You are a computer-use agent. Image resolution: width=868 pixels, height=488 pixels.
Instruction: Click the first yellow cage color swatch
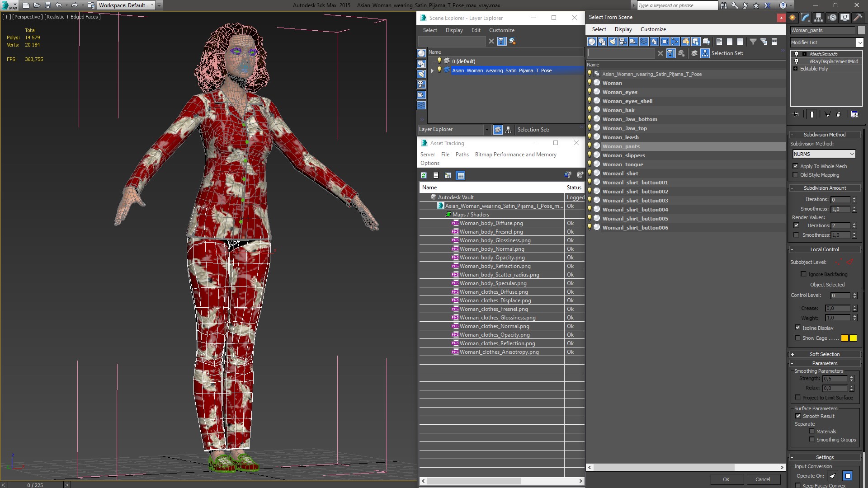click(844, 338)
